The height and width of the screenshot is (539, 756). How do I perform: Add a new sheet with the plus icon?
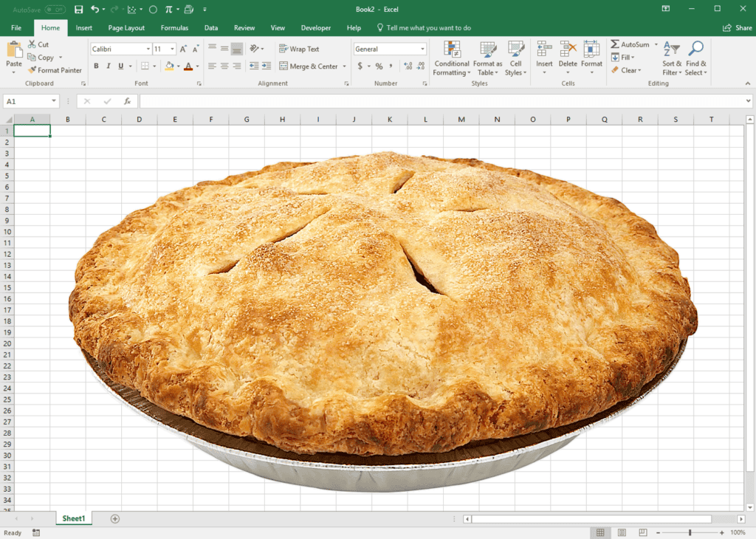point(114,519)
